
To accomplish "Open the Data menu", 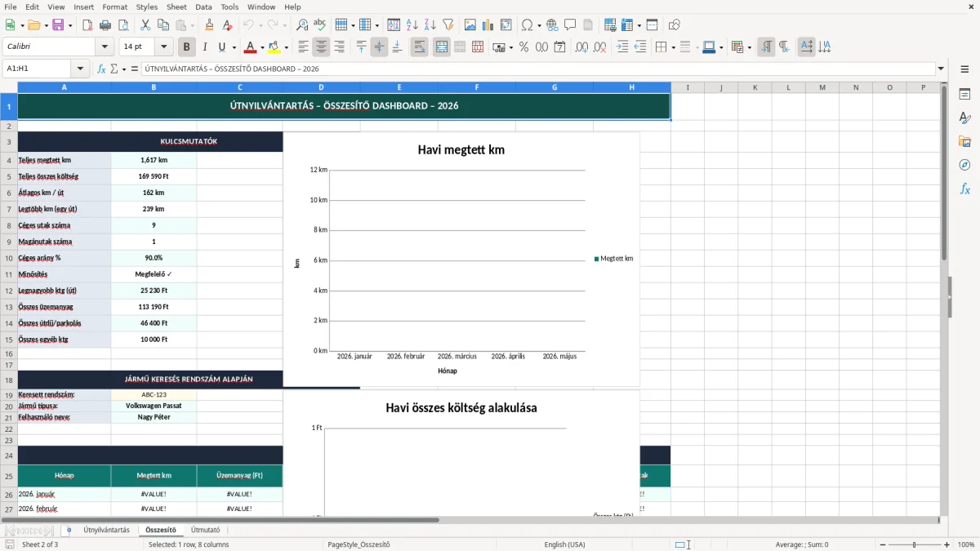I will (x=203, y=7).
